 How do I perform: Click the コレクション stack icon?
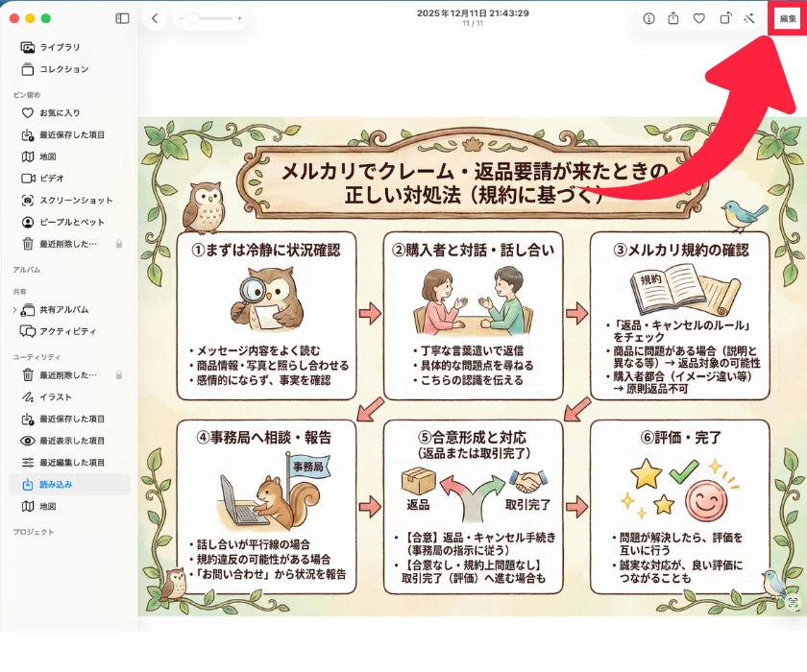[x=28, y=69]
